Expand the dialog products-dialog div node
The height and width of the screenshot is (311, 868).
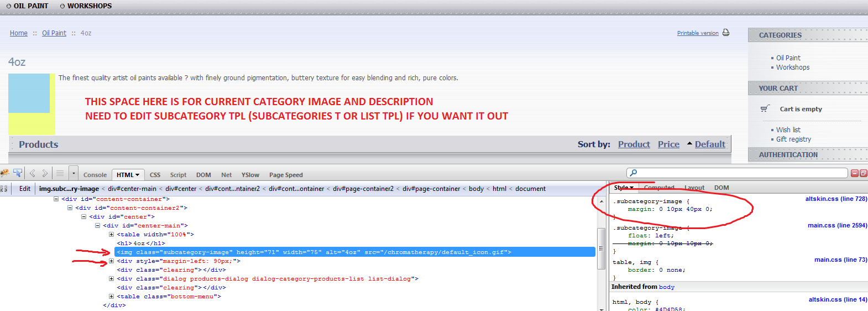click(111, 279)
